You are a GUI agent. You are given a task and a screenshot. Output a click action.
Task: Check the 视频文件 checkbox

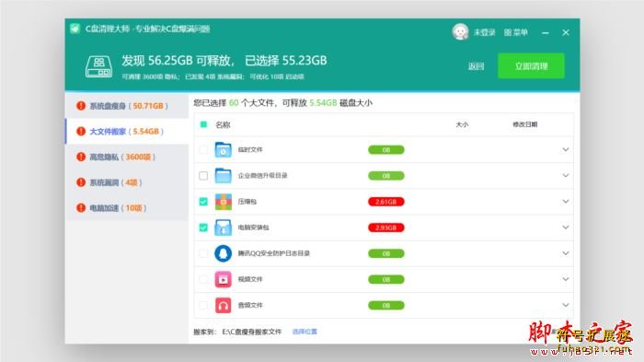pos(203,279)
